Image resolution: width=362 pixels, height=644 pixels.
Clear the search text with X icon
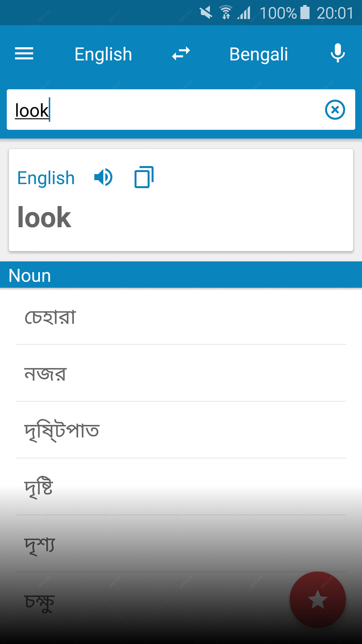tap(335, 110)
